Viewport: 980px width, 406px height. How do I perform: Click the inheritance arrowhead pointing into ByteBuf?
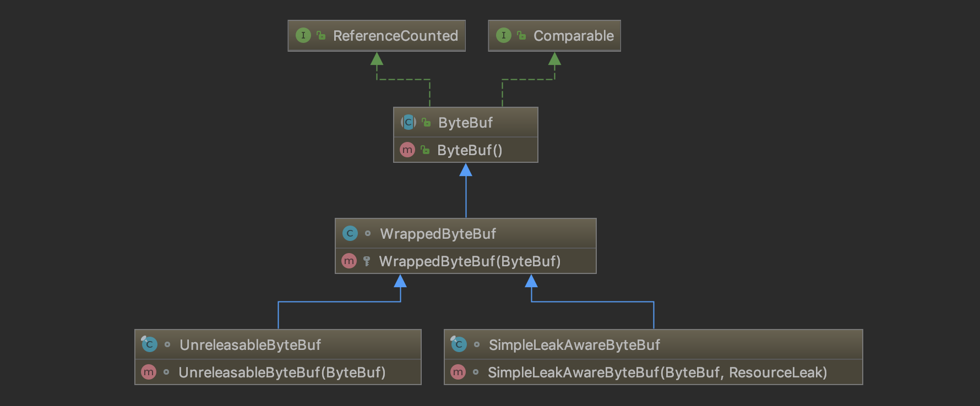466,170
